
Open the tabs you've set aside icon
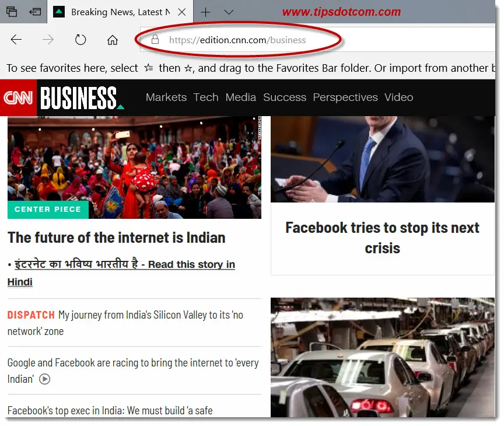pos(12,12)
